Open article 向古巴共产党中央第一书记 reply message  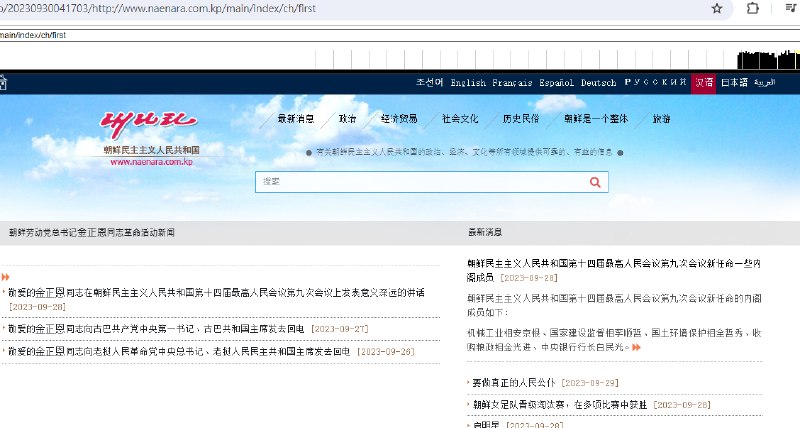[x=156, y=329]
